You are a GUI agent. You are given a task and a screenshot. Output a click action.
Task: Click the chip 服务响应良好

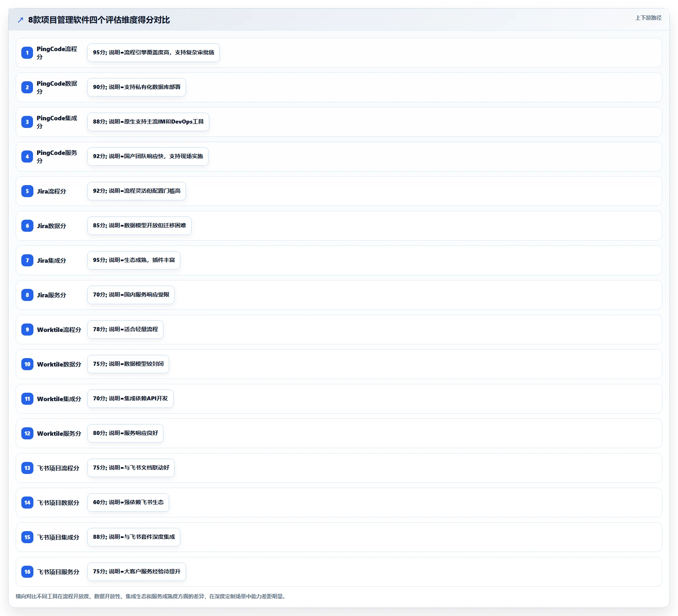[x=125, y=433]
